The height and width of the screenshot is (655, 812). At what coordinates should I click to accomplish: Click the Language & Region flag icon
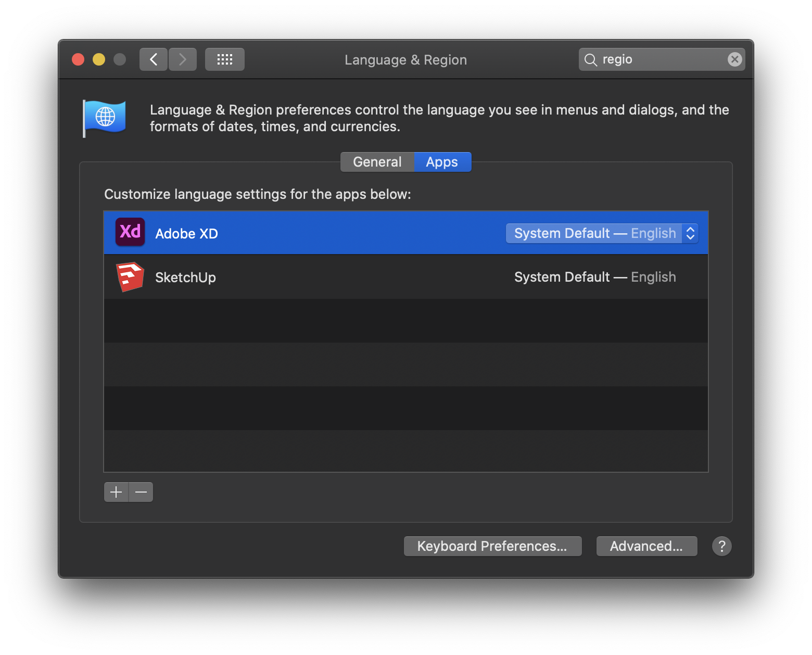click(104, 118)
